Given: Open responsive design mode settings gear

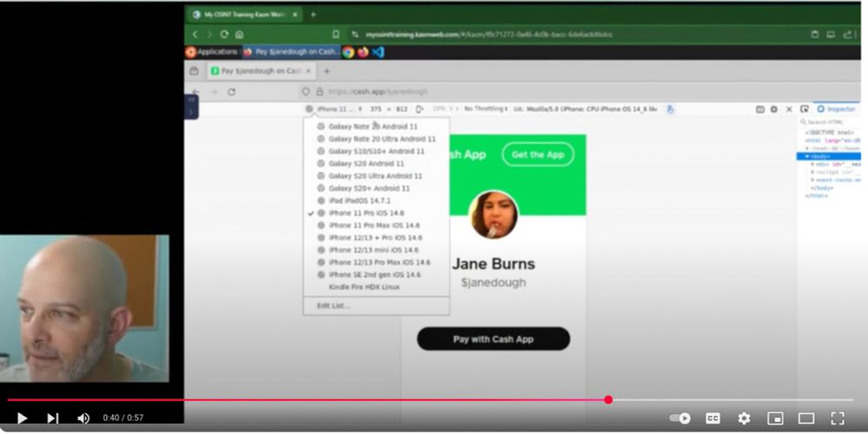Looking at the screenshot, I should (774, 109).
